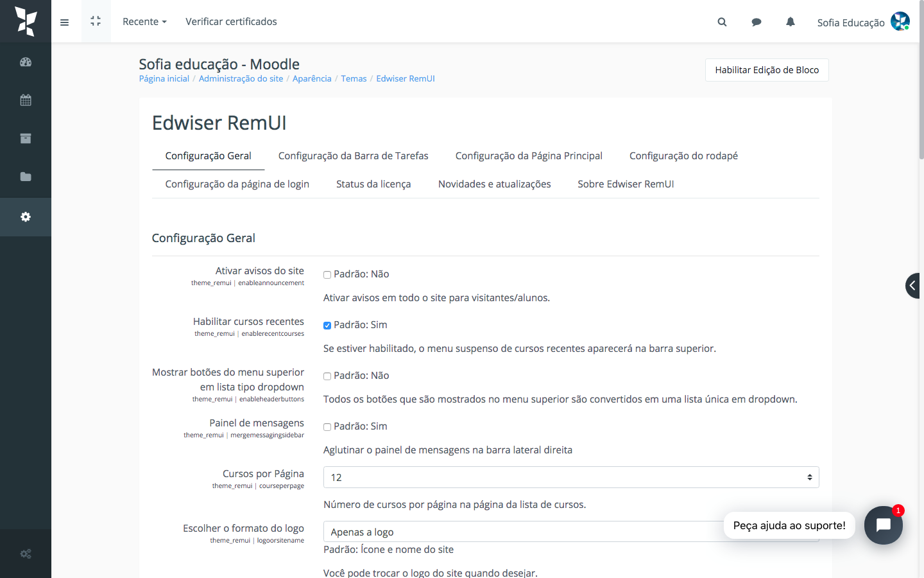Click the Padrão: Ícone e nome do site text
924x578 pixels.
click(388, 550)
